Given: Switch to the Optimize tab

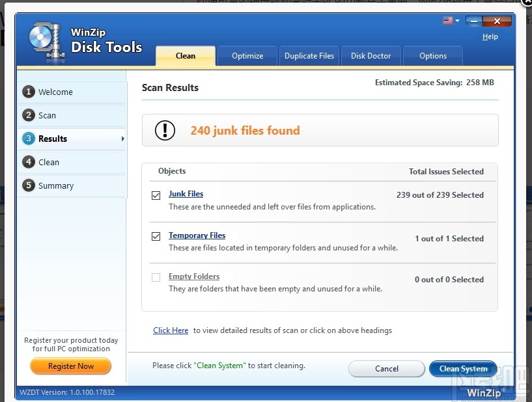Looking at the screenshot, I should 247,56.
